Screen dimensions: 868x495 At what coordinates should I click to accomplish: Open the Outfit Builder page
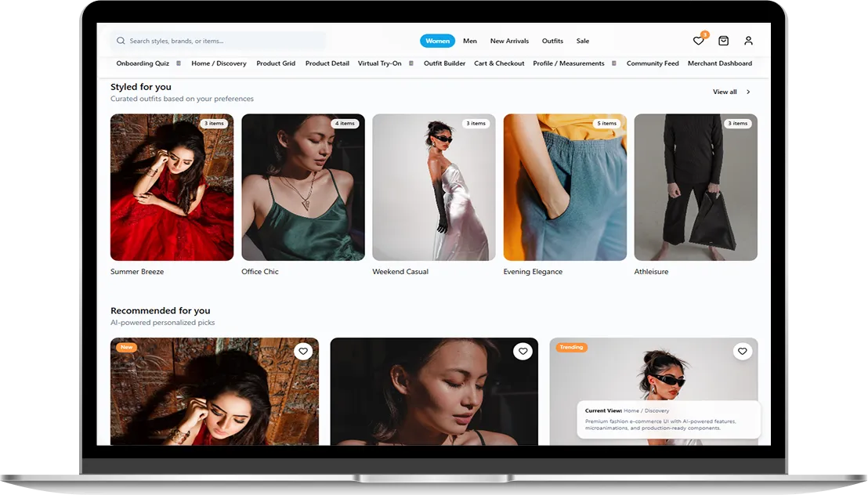(x=444, y=63)
